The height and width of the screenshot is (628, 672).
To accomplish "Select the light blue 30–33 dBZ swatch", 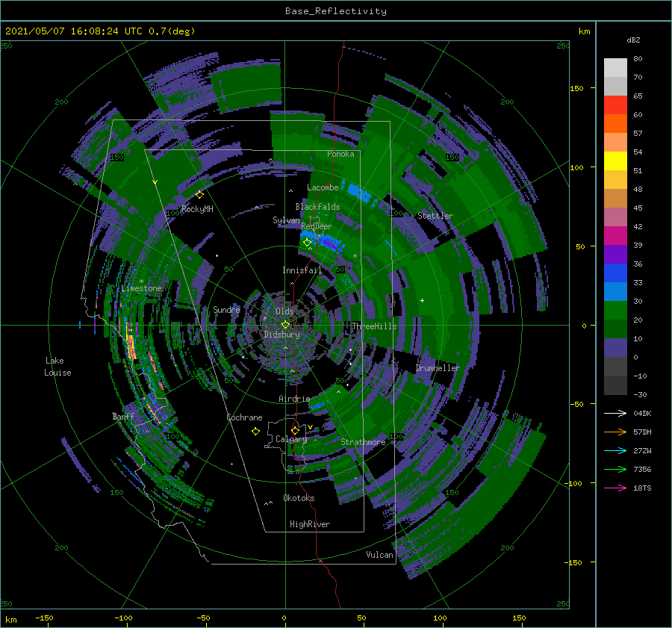I will [615, 292].
